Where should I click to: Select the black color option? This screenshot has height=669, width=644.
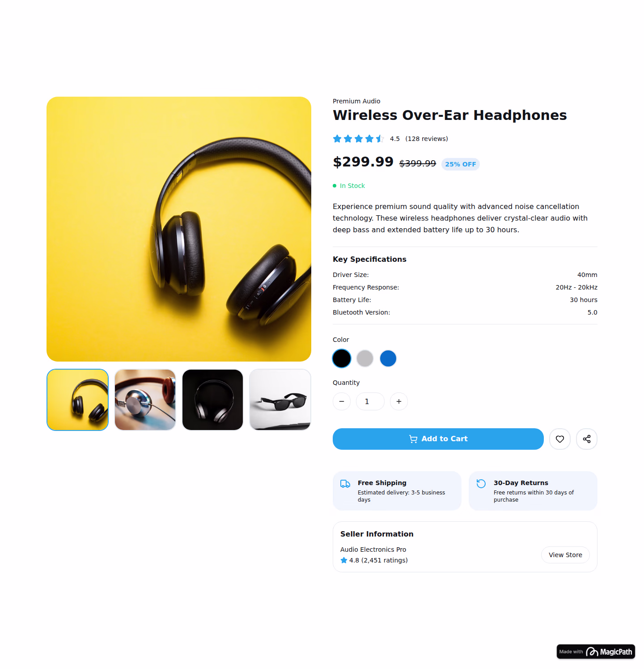point(342,358)
